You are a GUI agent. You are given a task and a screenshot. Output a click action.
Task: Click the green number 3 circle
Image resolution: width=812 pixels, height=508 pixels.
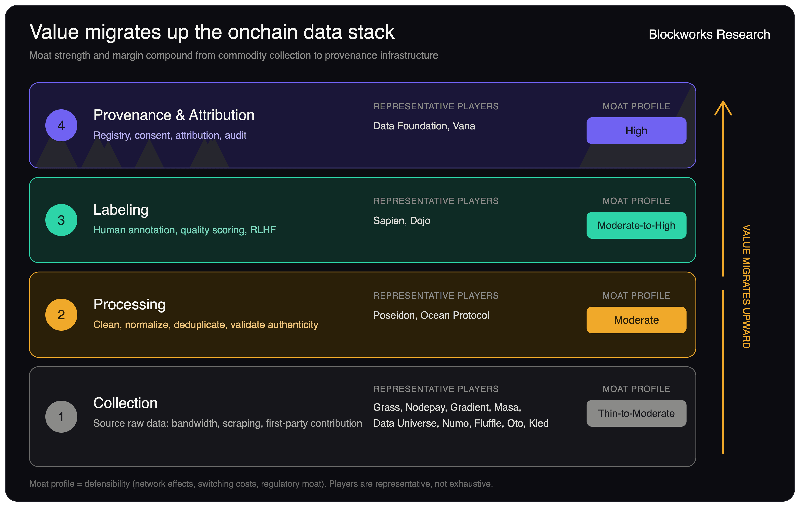(61, 220)
